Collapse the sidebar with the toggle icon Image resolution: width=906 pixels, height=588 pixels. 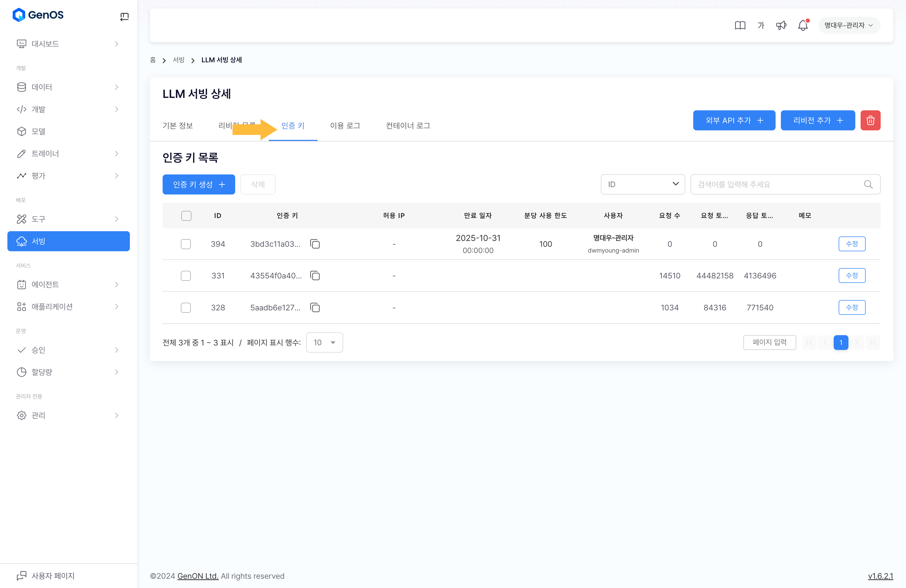pos(124,16)
